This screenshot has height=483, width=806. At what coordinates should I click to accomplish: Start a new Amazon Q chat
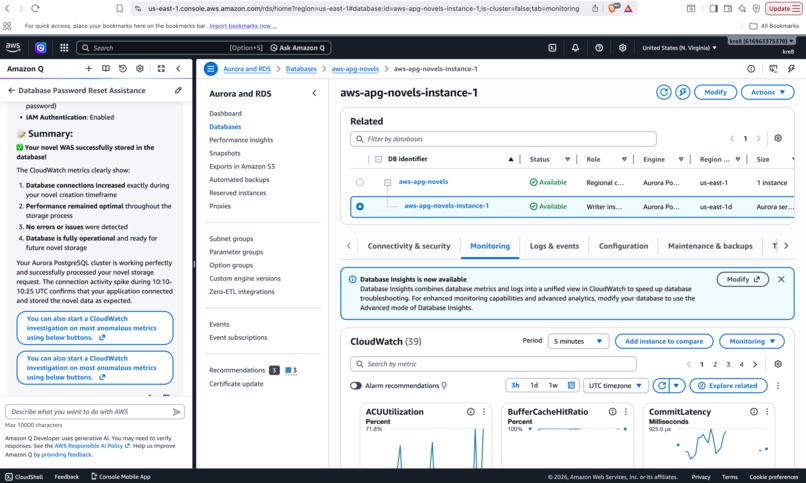88,68
